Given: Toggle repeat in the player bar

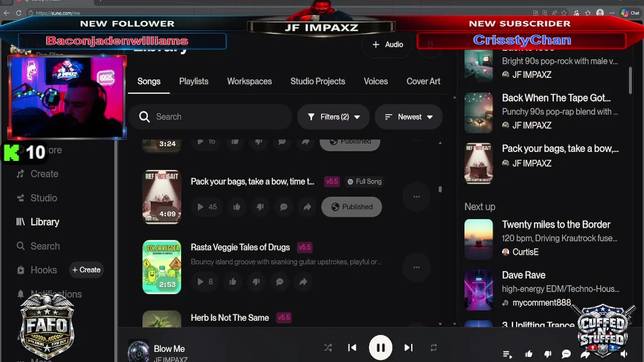Looking at the screenshot, I should click(x=433, y=347).
